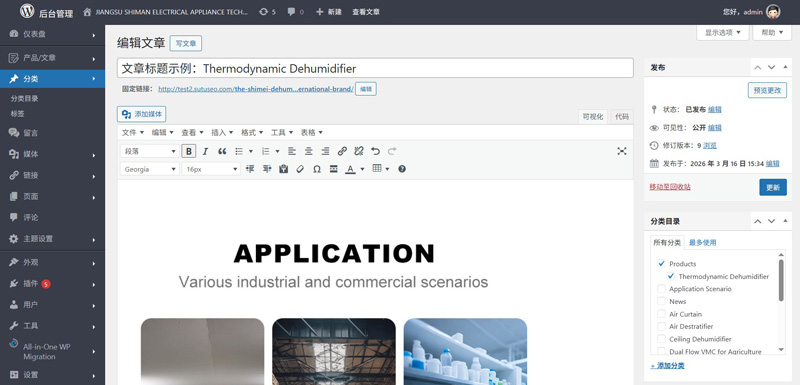The height and width of the screenshot is (385, 800).
Task: Insert a special character (Omega)
Action: pyautogui.click(x=317, y=169)
